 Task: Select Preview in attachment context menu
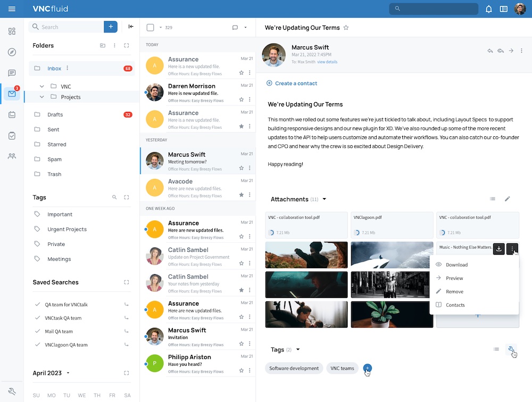click(x=454, y=278)
